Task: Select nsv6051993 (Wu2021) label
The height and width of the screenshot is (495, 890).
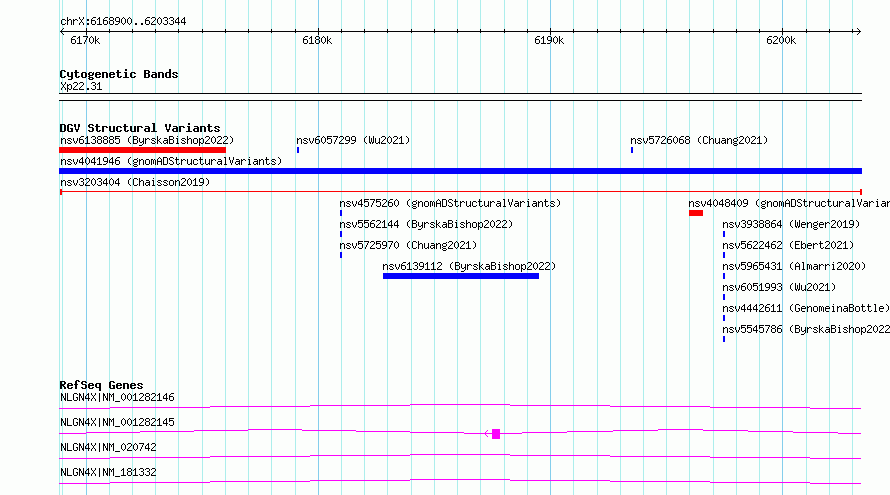Action: [779, 287]
